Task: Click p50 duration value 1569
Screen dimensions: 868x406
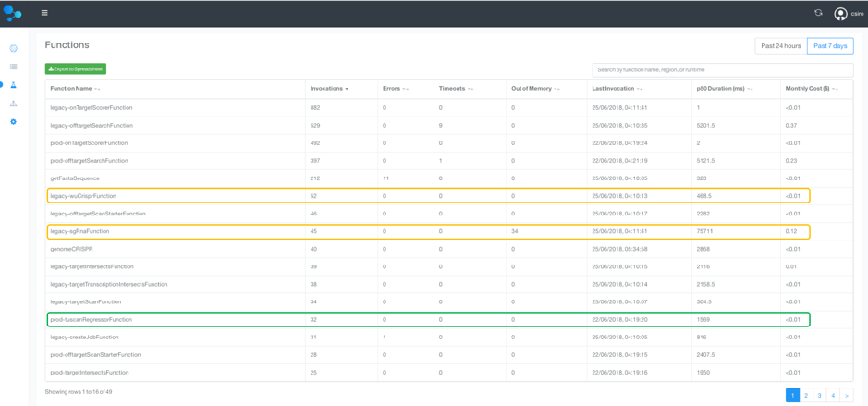Action: coord(703,320)
